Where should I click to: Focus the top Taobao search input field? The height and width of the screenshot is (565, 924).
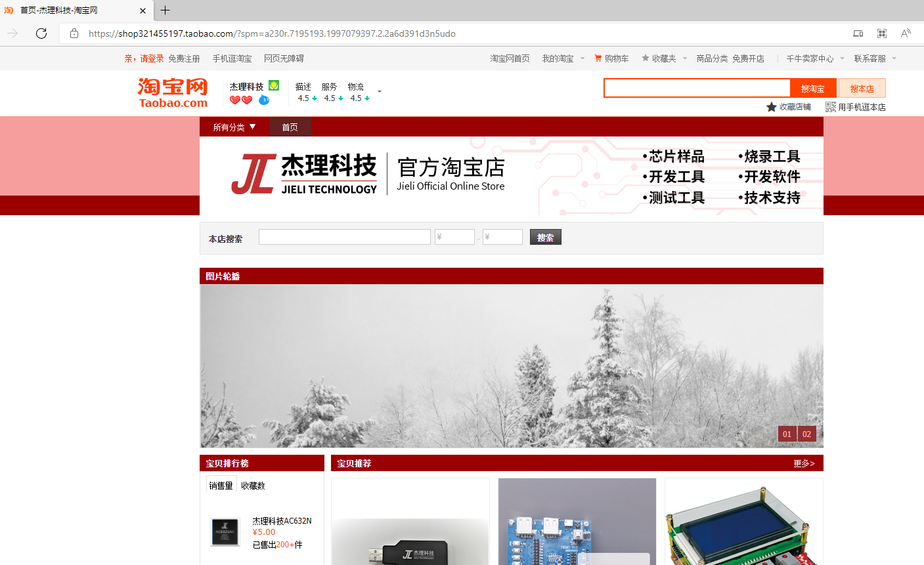697,88
